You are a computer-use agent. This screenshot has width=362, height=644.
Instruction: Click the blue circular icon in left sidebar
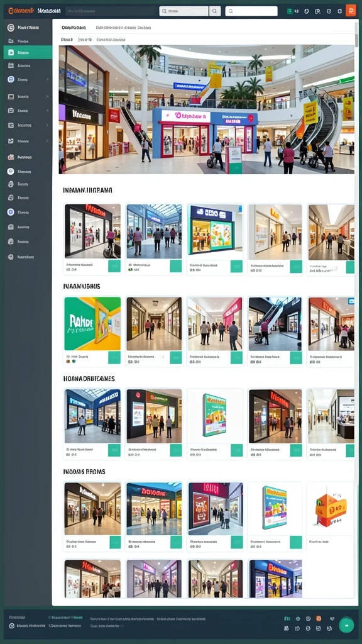11,212
